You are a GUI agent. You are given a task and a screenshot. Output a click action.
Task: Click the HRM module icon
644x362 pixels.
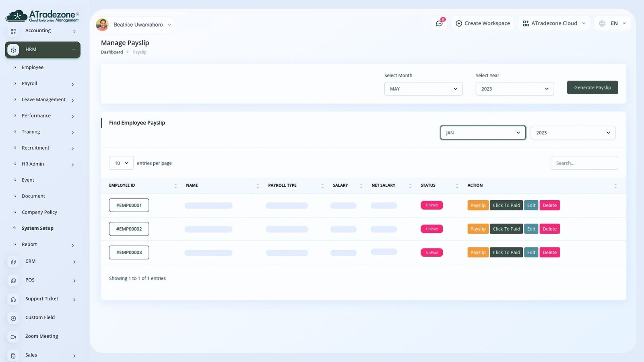[13, 50]
